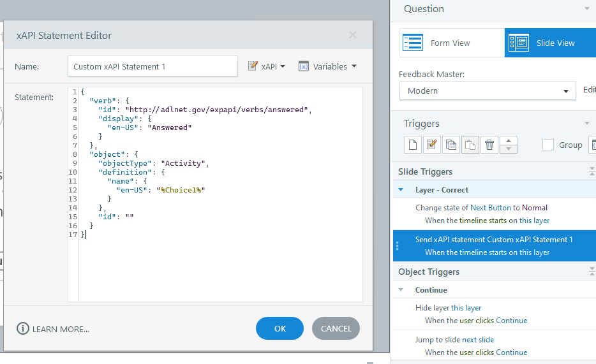The image size is (596, 364).
Task: Move the trigger down with the down arrow
Action: coord(509,149)
